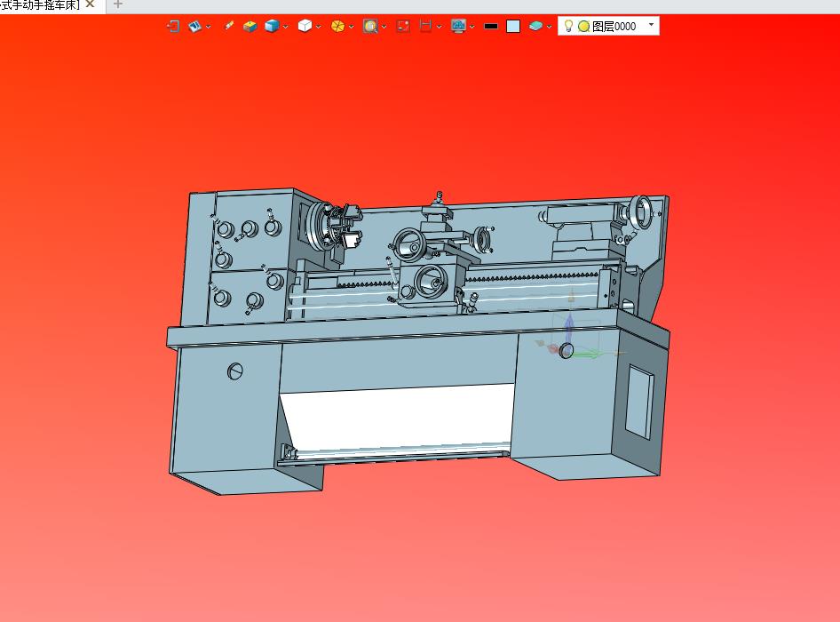Screen dimensions: 840x622
Task: Click the monitor display settings icon
Action: coord(458,26)
